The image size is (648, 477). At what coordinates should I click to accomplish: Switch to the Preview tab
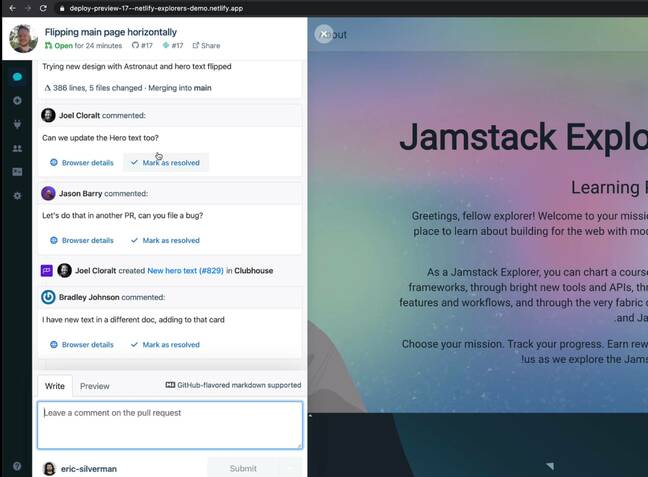click(x=95, y=386)
